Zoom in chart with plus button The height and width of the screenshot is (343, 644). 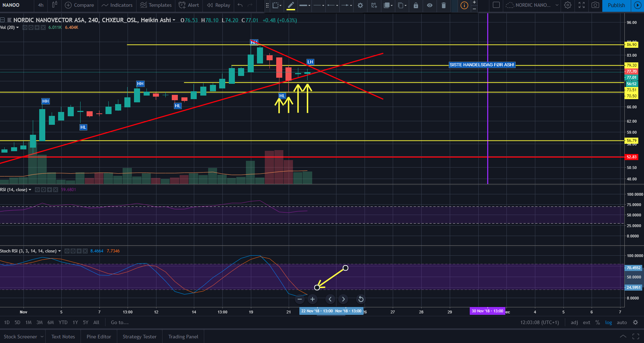313,299
